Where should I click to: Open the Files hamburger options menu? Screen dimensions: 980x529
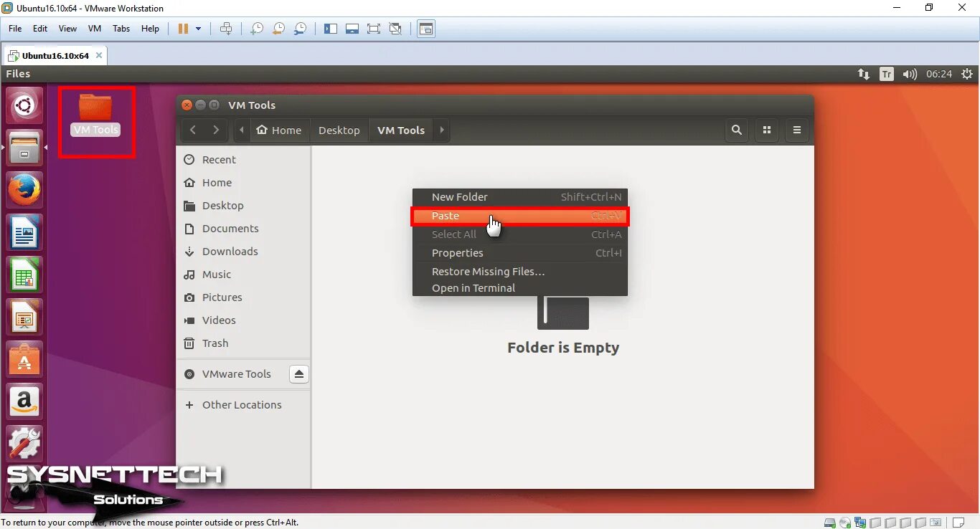(x=797, y=130)
